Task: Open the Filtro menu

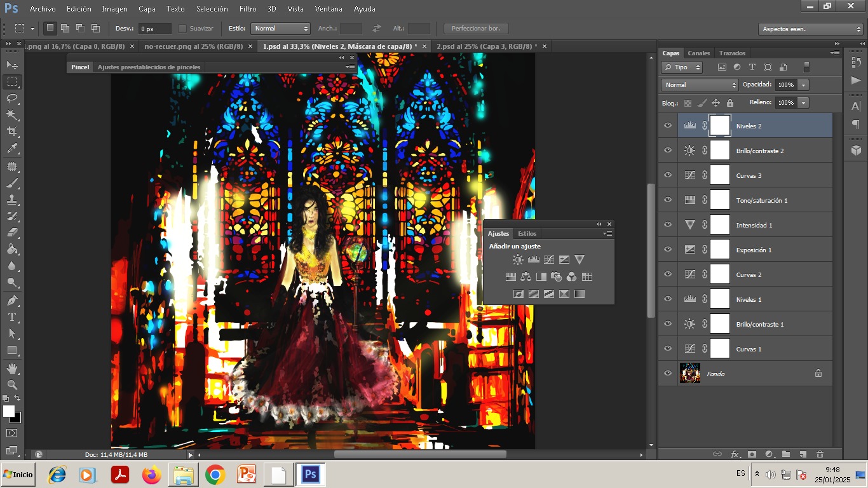Action: (x=248, y=9)
